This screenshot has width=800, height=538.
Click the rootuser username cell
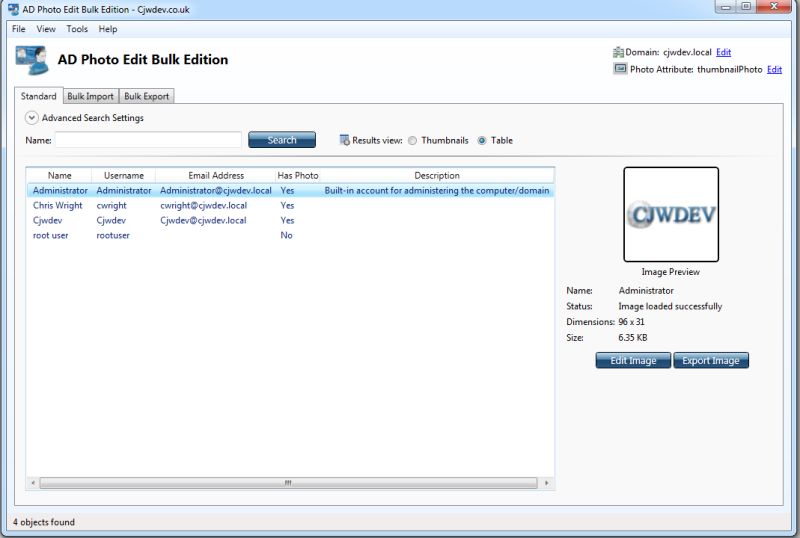(113, 235)
